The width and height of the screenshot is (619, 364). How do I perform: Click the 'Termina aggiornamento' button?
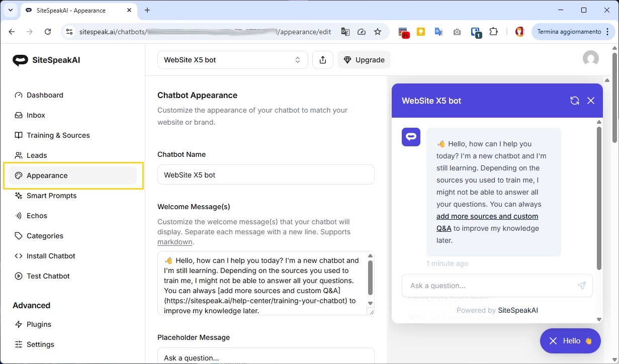pos(569,32)
